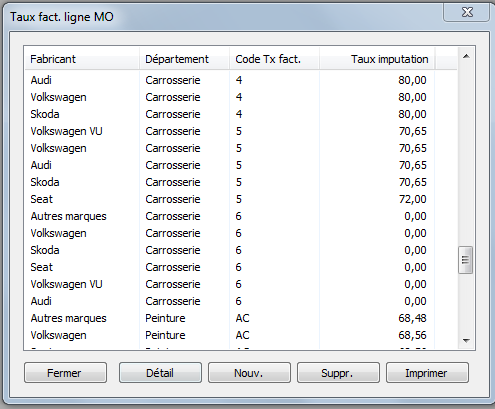Click the 72,00 rate value
Viewport: 495px width, 409px height.
pos(413,199)
